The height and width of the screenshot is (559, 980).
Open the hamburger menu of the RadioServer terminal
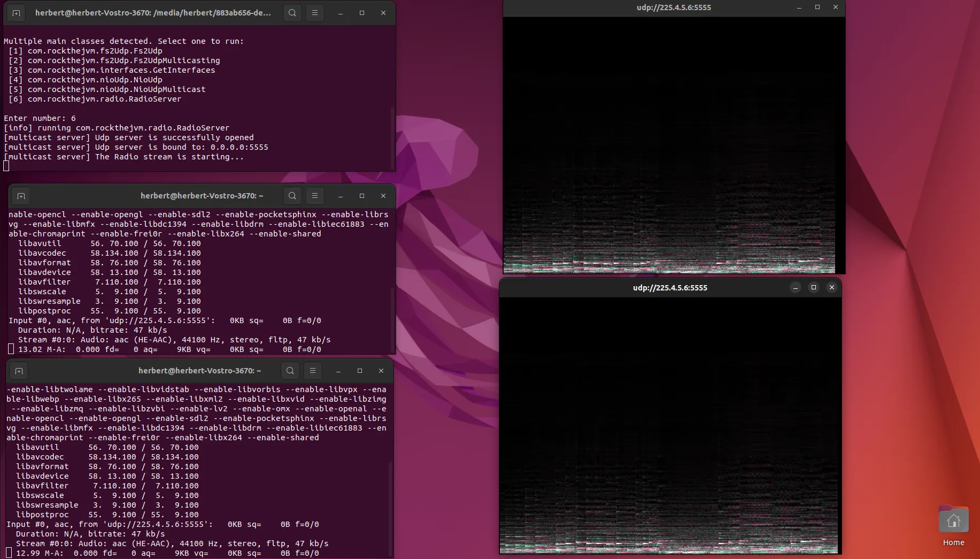(314, 12)
